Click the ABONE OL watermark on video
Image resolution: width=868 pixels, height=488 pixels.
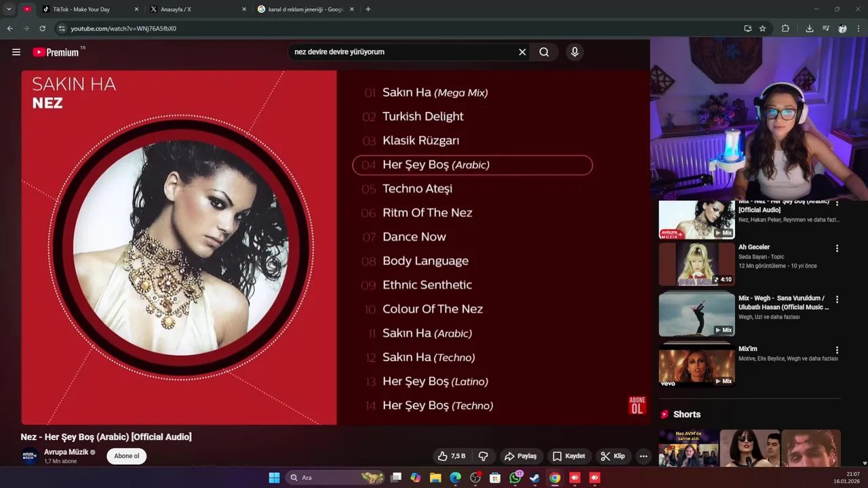point(637,405)
